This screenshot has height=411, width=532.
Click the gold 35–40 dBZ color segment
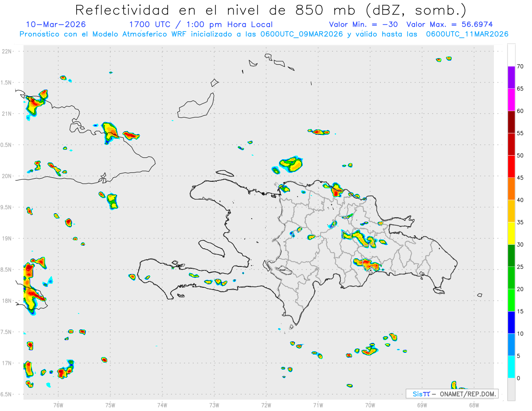point(511,211)
